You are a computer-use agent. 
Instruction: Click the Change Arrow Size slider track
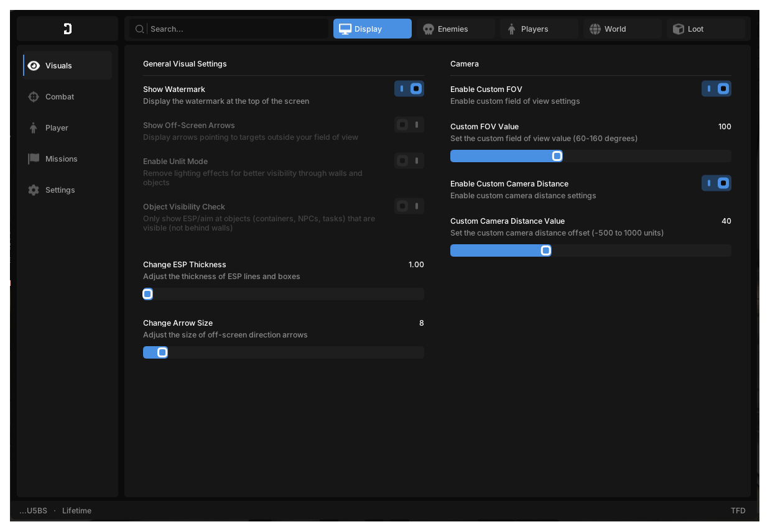(284, 352)
